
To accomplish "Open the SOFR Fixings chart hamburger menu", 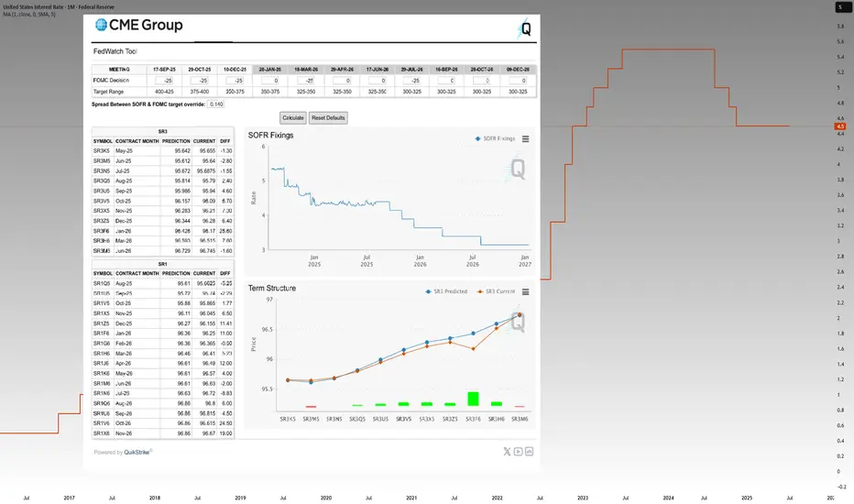I will (x=526, y=139).
